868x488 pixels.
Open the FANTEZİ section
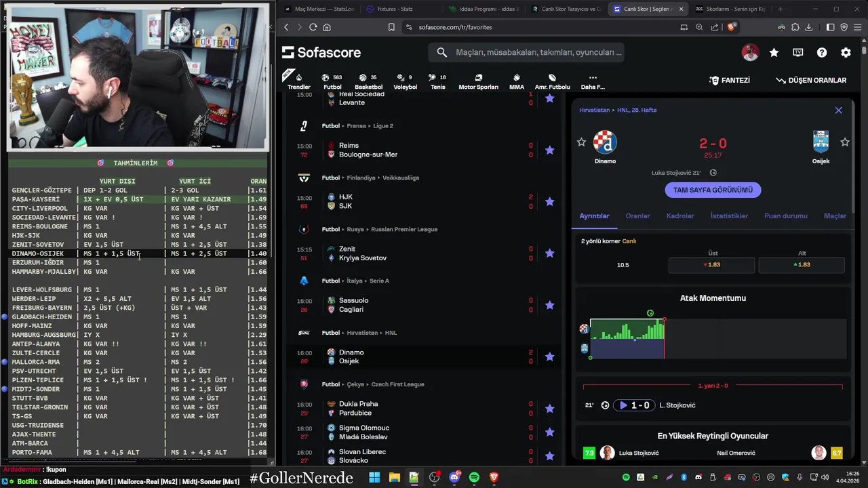point(730,80)
